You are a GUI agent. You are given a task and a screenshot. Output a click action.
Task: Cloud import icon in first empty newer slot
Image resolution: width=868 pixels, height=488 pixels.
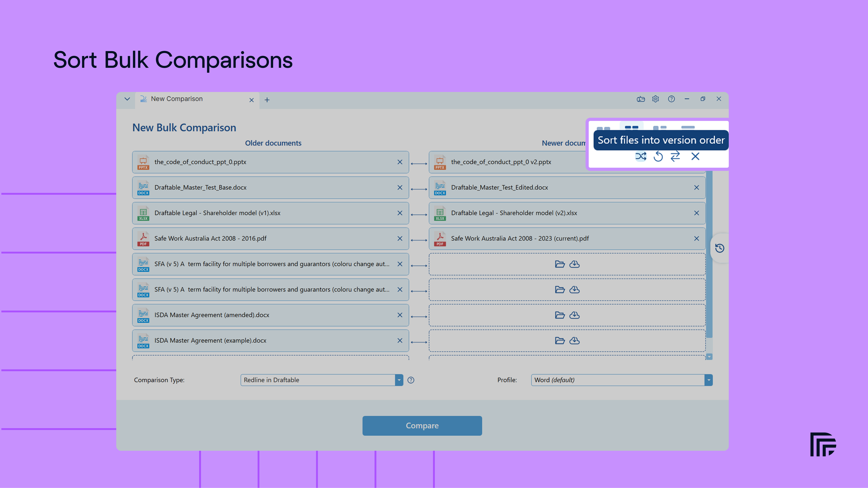coord(574,264)
